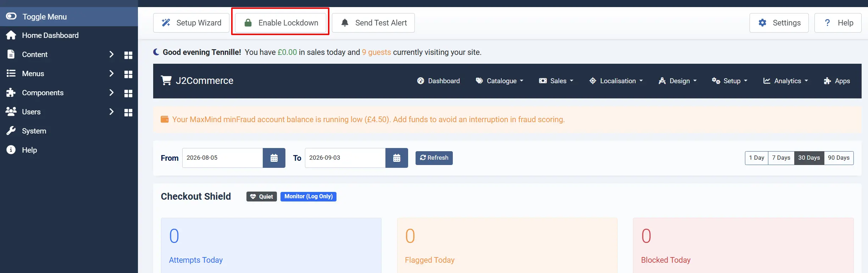Viewport: 868px width, 273px height.
Task: Expand the Menus submenu chevron
Action: point(111,73)
